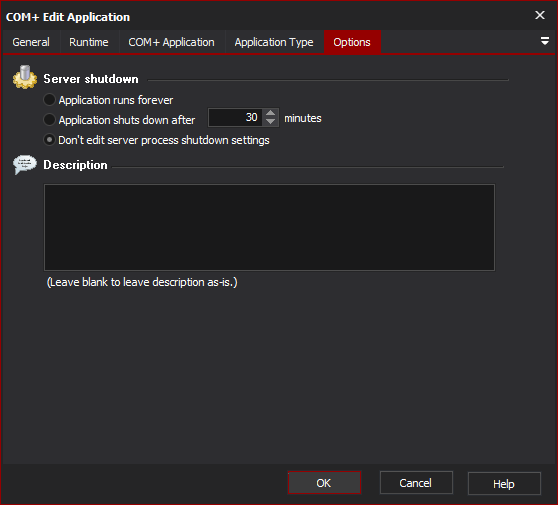The height and width of the screenshot is (505, 558).
Task: Click the Server shutdown gear icon
Action: point(25,77)
